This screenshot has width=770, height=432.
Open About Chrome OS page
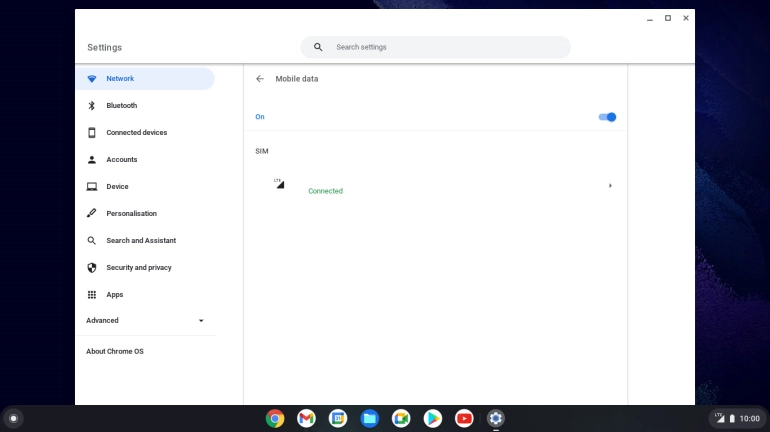click(x=115, y=352)
